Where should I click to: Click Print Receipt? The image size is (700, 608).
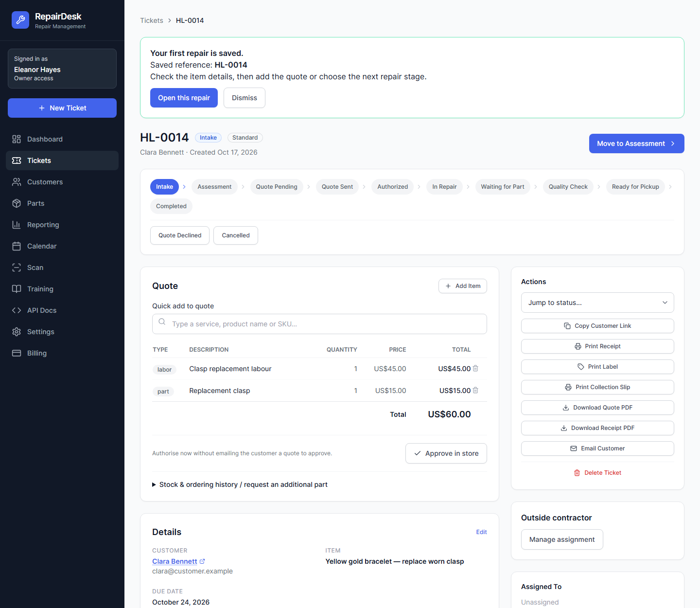pyautogui.click(x=597, y=346)
